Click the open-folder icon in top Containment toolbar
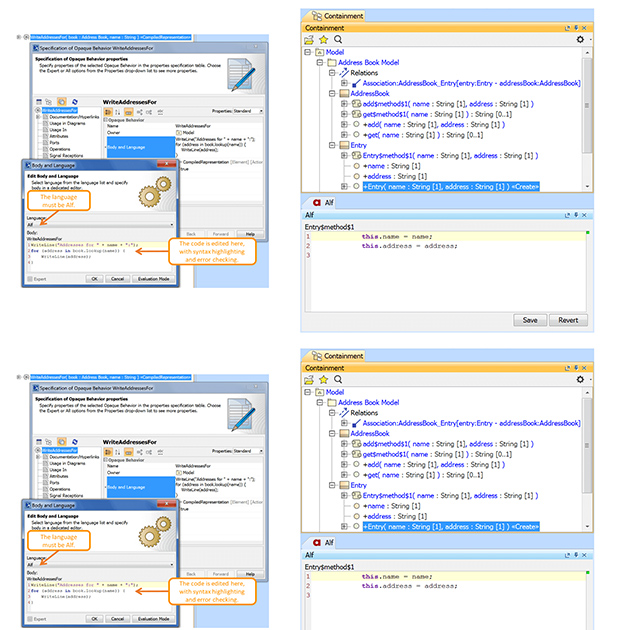The image size is (620, 630). click(x=310, y=39)
